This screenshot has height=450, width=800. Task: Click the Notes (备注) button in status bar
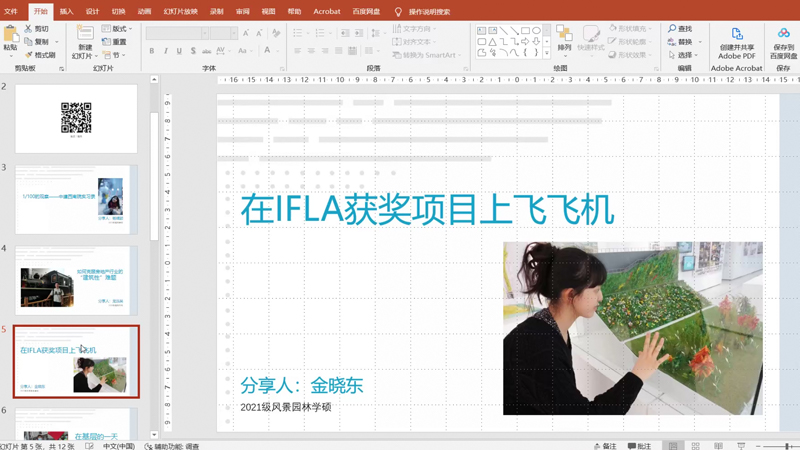605,446
